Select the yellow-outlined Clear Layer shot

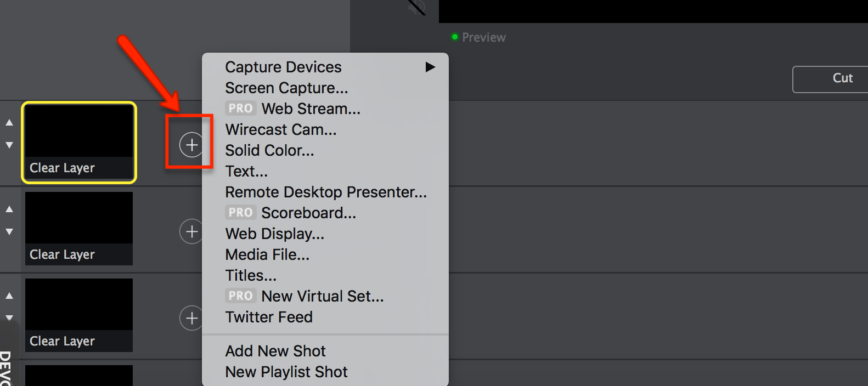[x=79, y=142]
